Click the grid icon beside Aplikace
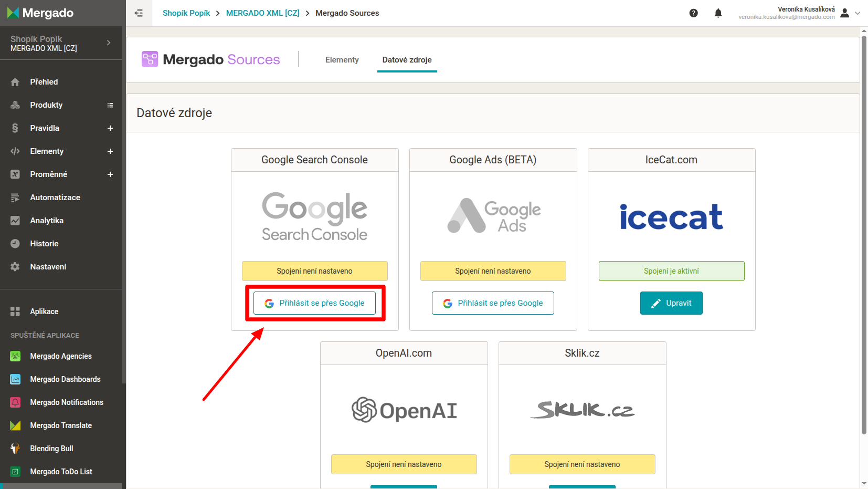This screenshot has width=868, height=489. pos(15,311)
